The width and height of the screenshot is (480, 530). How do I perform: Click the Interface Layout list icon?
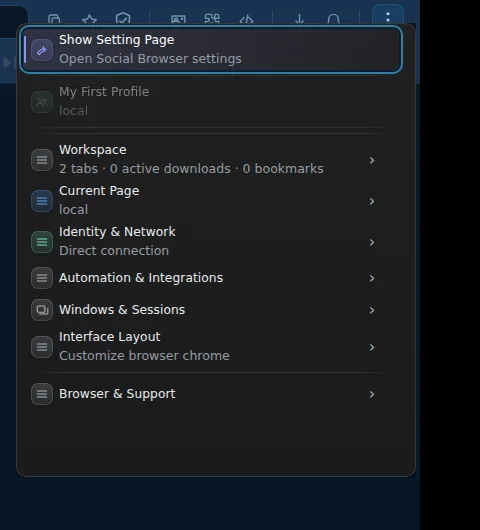[42, 347]
